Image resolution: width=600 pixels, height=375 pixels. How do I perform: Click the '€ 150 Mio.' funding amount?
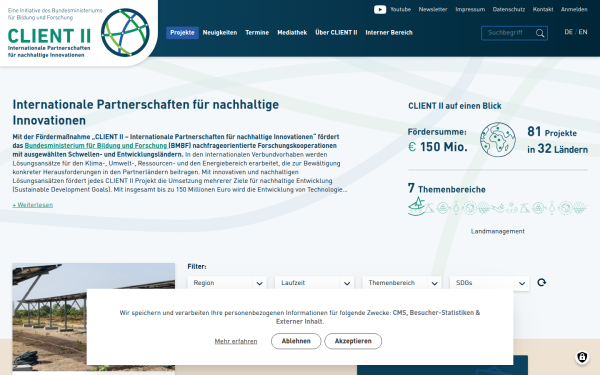437,147
